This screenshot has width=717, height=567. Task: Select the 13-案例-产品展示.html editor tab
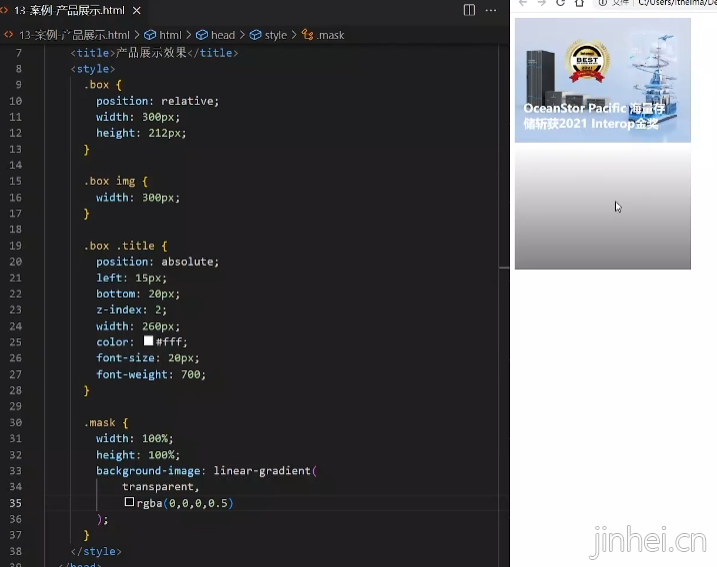pos(73,10)
